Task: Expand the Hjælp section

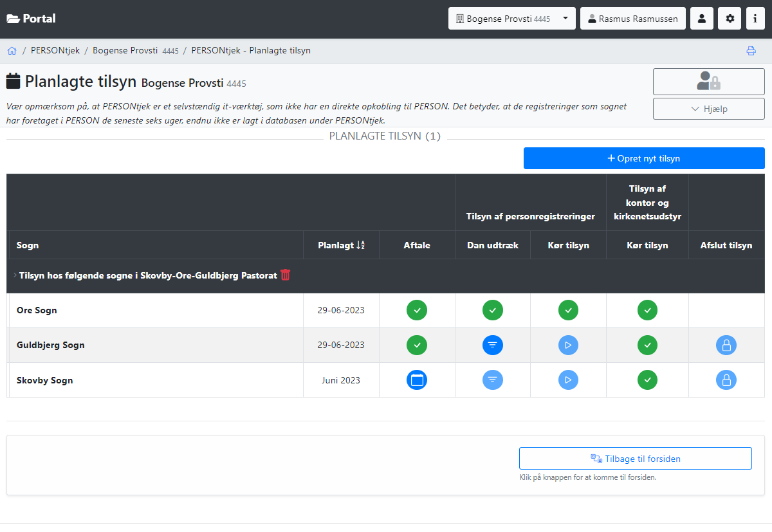Action: (x=709, y=109)
